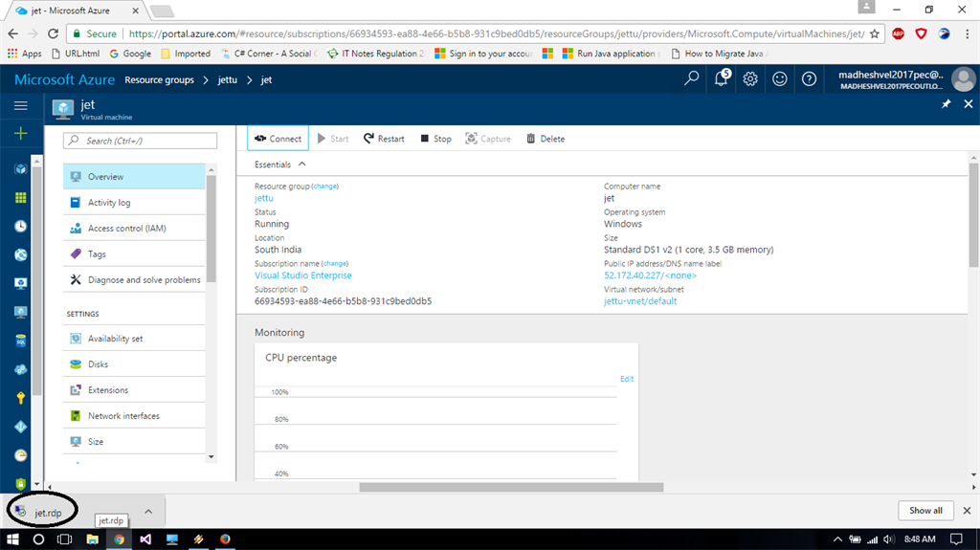Open Visual Studio Enterprise subscription link
This screenshot has height=550, width=980.
pyautogui.click(x=303, y=275)
